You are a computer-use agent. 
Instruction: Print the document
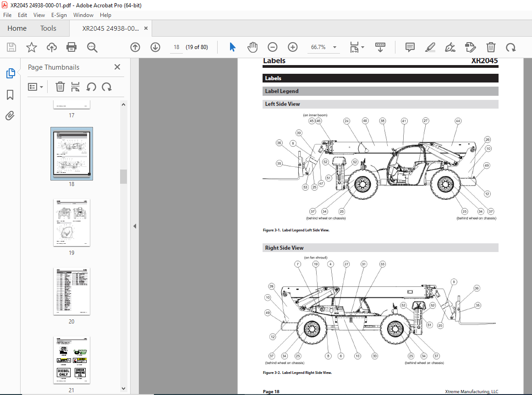(71, 47)
